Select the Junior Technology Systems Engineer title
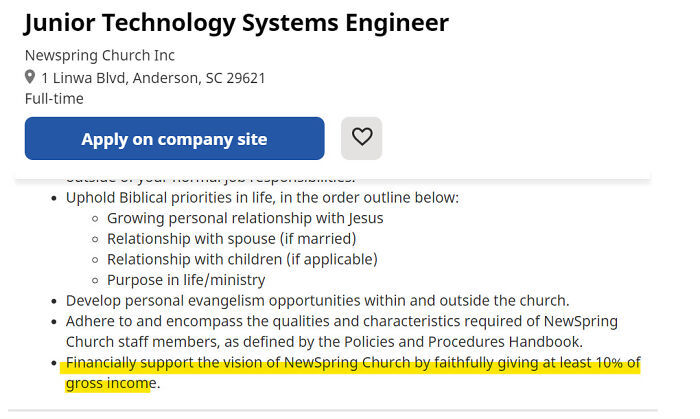The height and width of the screenshot is (419, 700). click(x=237, y=22)
